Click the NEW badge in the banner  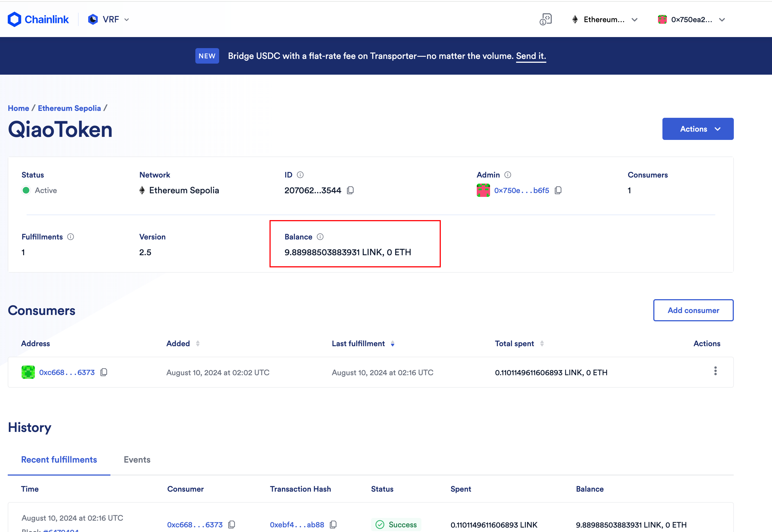coord(207,56)
